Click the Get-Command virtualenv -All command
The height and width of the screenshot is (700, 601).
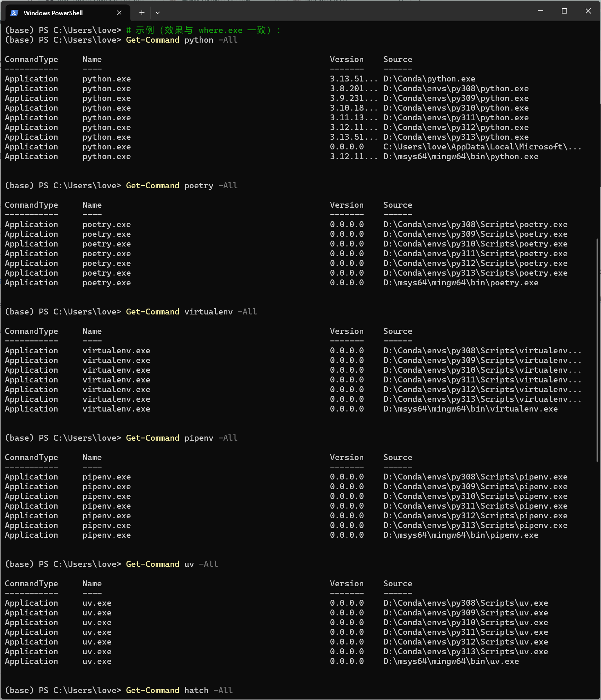click(191, 311)
